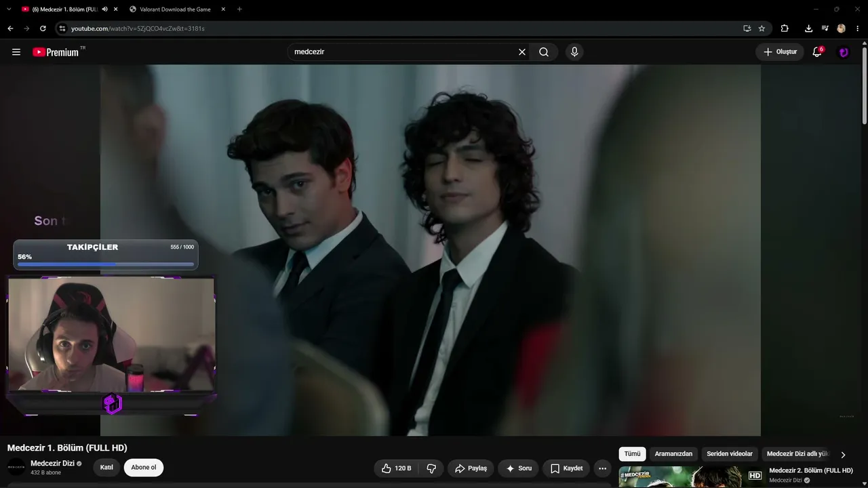
Task: Select the address bar URL
Action: click(138, 28)
